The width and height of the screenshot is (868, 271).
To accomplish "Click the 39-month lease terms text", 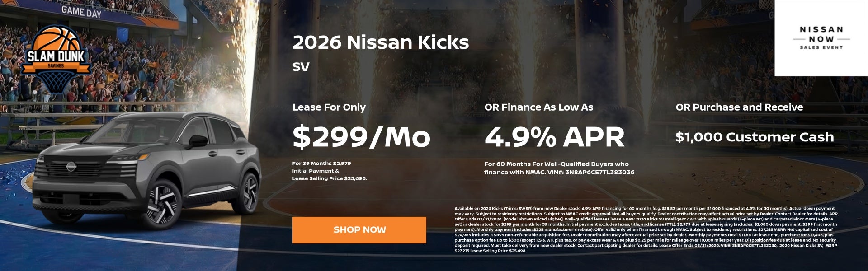I will [x=330, y=171].
